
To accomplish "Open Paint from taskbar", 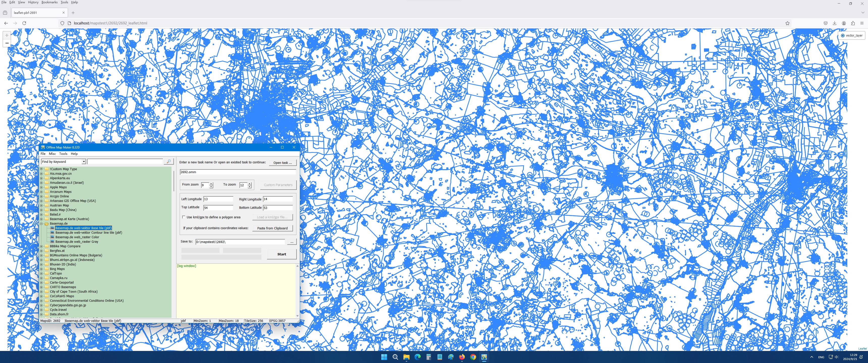I will coord(451,357).
